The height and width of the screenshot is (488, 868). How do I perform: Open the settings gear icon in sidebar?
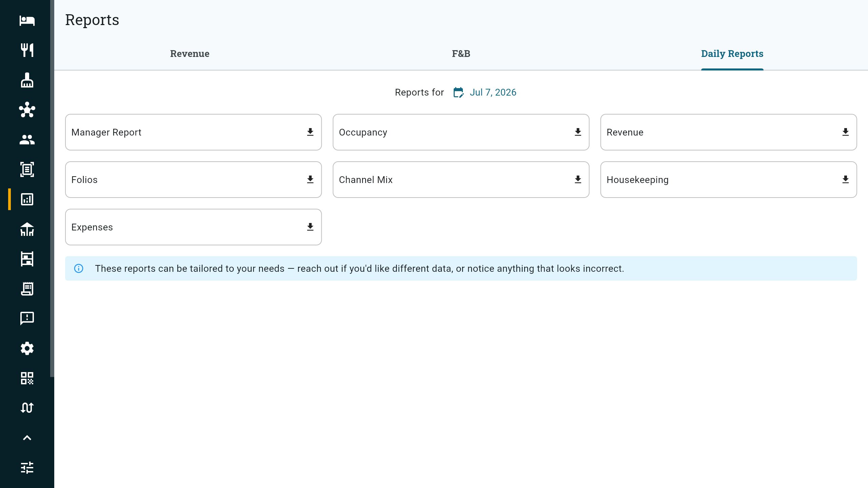[x=27, y=348]
